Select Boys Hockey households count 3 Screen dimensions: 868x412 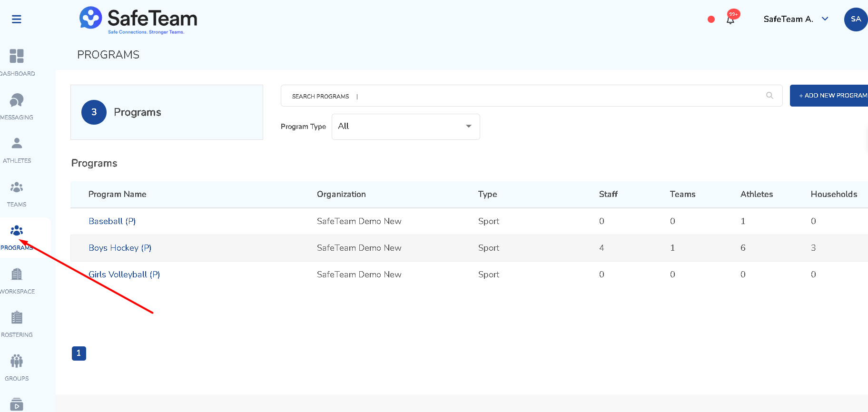813,248
